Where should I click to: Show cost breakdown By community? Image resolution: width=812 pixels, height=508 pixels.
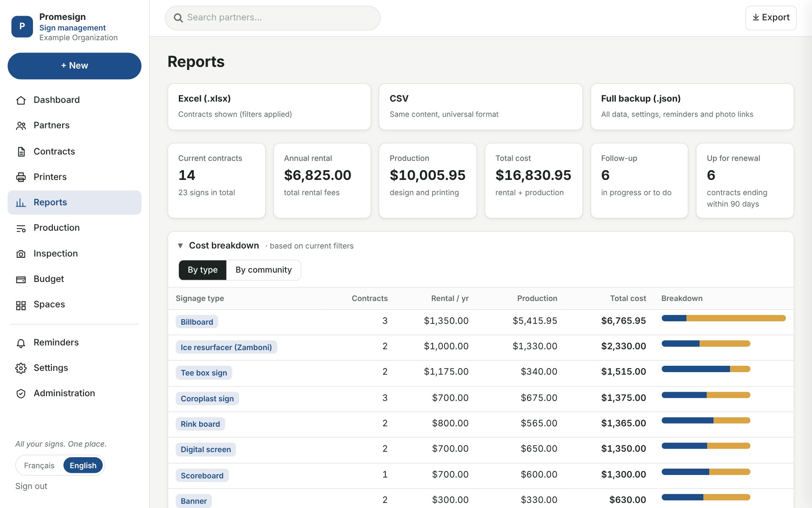[x=263, y=270]
